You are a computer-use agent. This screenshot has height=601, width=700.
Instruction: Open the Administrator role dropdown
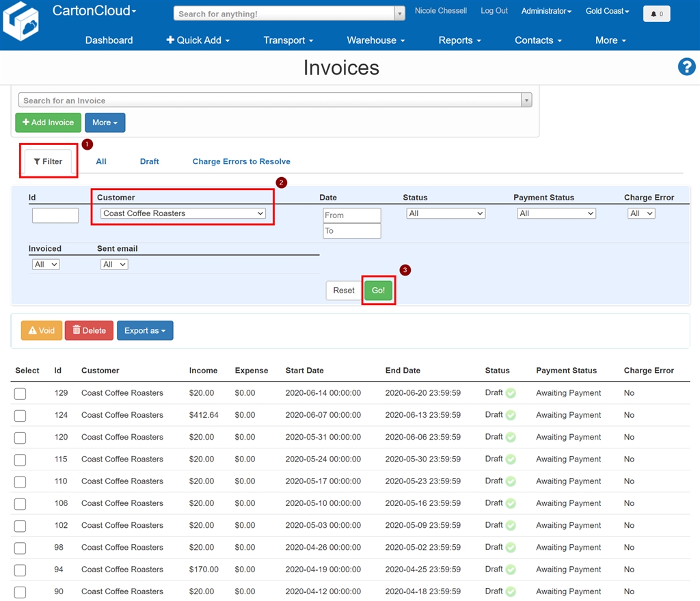click(x=546, y=11)
